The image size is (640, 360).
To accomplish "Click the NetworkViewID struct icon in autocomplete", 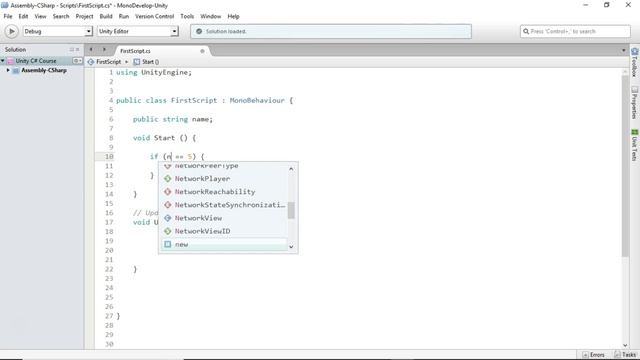I will point(167,231).
